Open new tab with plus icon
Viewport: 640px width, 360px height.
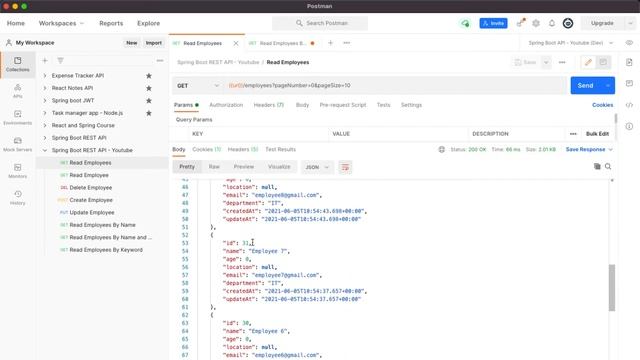(x=330, y=43)
